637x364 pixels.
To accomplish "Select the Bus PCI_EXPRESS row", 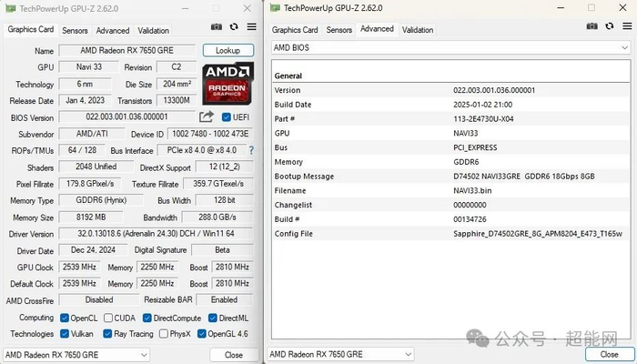I will click(x=451, y=147).
